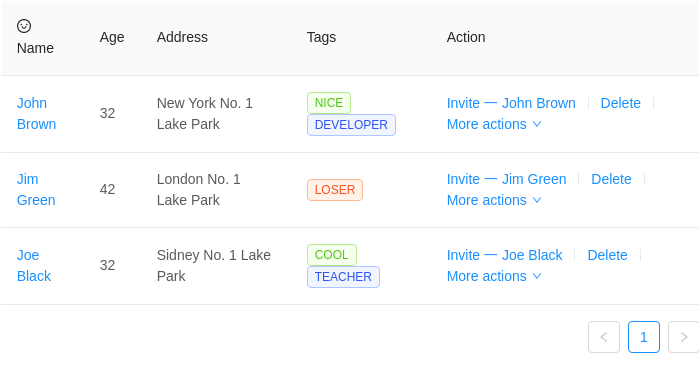Select page 1 in pagination
This screenshot has width=699, height=368.
click(644, 337)
